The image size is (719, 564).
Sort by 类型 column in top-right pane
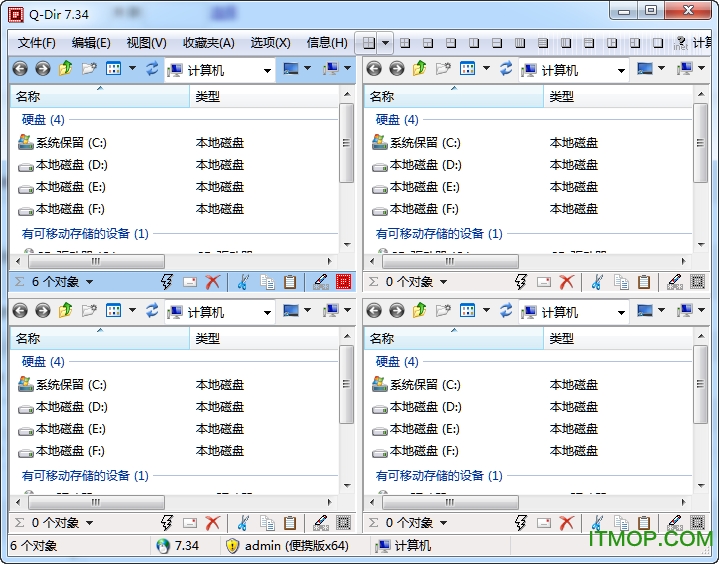coord(618,96)
